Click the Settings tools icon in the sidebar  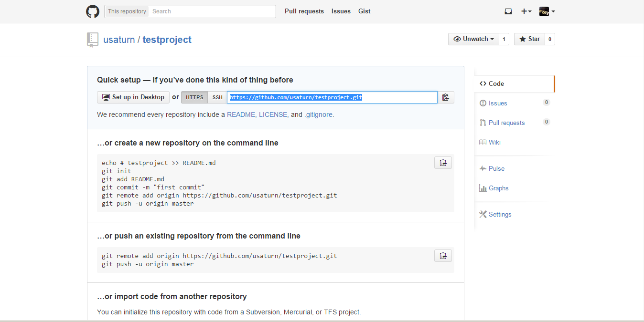pyautogui.click(x=483, y=214)
